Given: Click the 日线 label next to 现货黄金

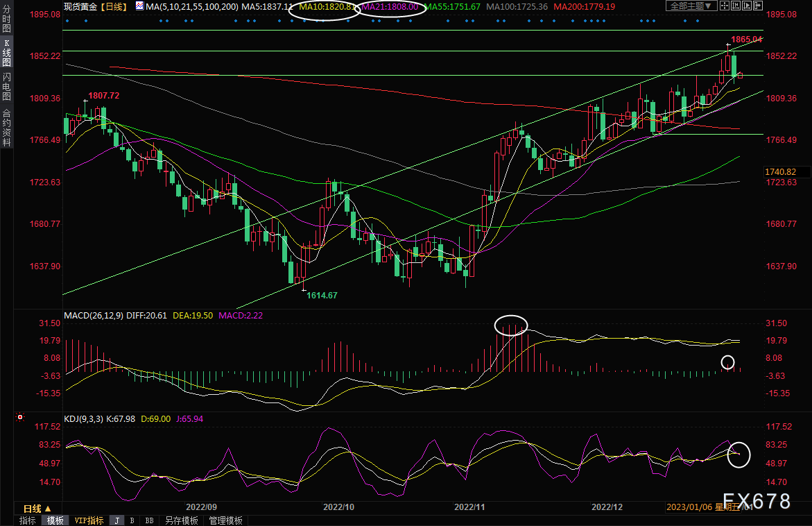Looking at the screenshot, I should coord(112,6).
